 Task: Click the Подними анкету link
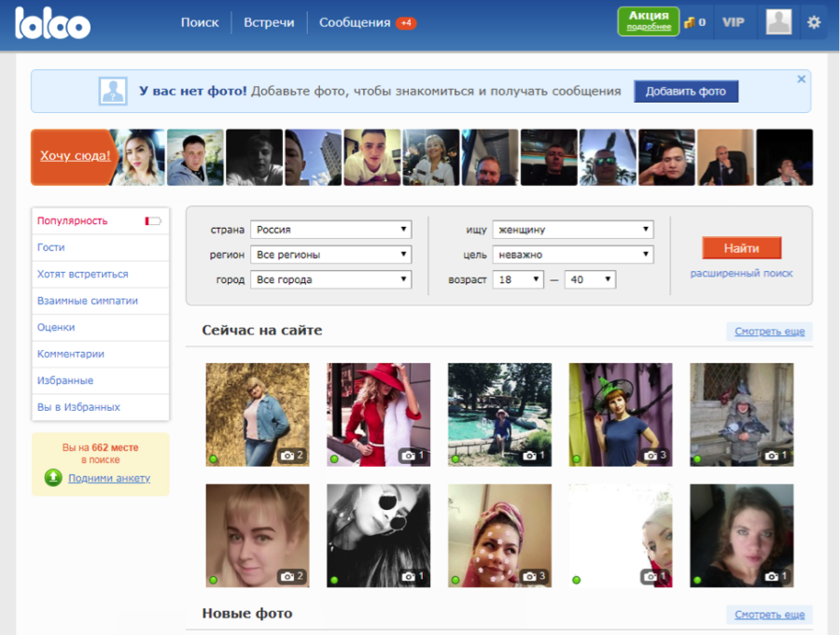(109, 478)
